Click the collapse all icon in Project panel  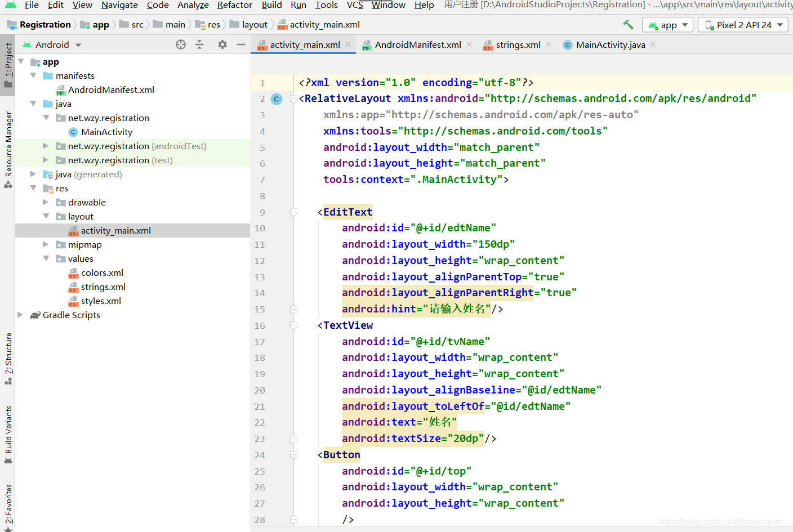[x=199, y=44]
